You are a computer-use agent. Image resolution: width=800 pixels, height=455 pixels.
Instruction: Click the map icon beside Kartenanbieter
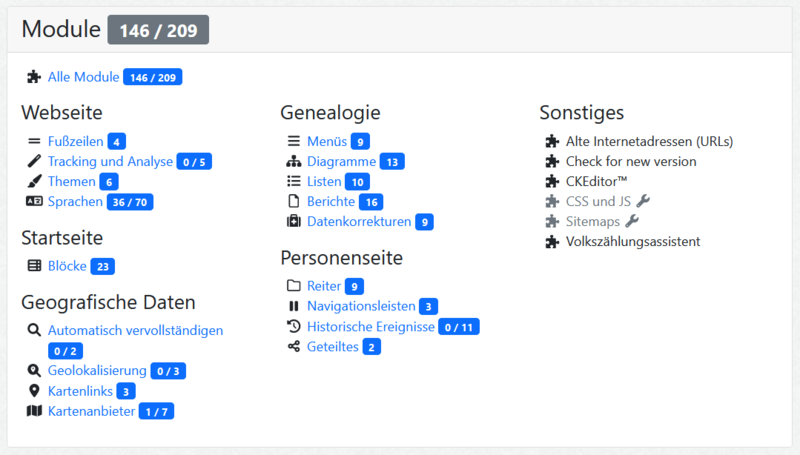pyautogui.click(x=34, y=411)
